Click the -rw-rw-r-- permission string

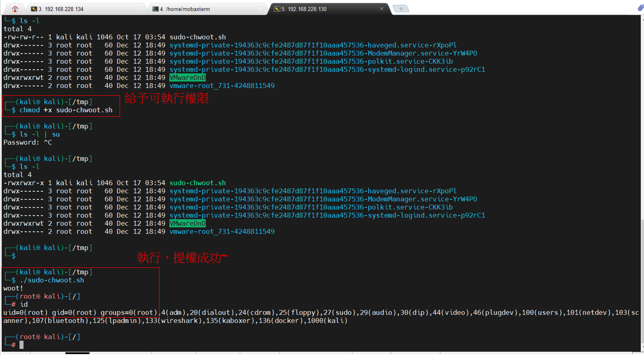point(23,37)
